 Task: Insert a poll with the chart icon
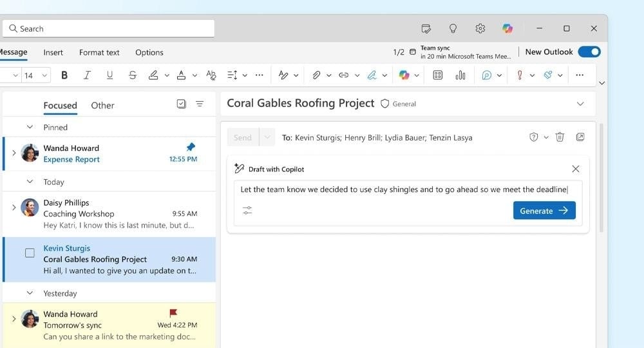[460, 75]
